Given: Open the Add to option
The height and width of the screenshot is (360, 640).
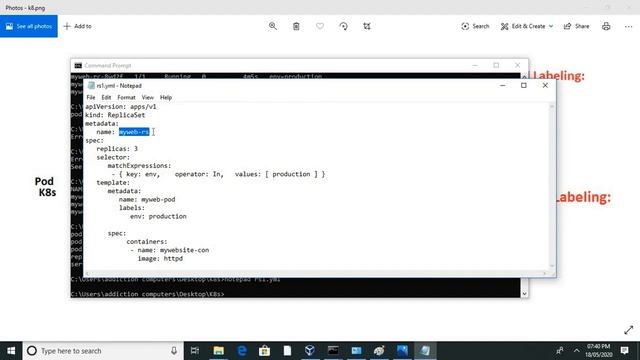Looking at the screenshot, I should click(78, 26).
